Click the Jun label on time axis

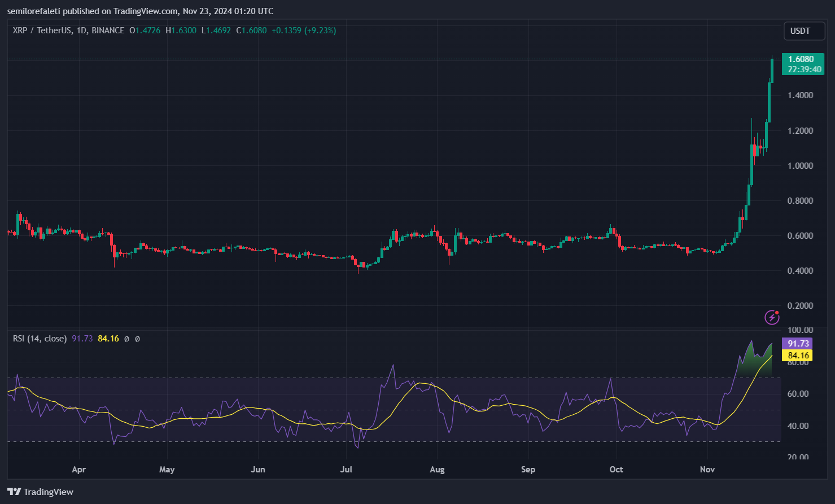click(258, 470)
